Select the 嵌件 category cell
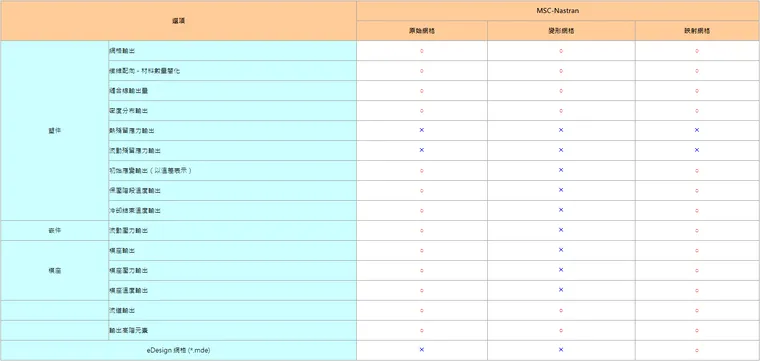The width and height of the screenshot is (760, 361). (54, 231)
